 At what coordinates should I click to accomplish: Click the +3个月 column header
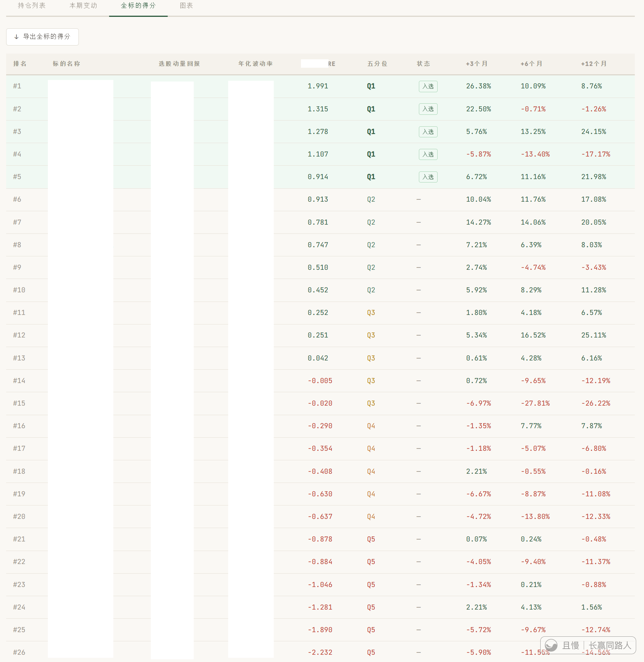click(x=477, y=64)
